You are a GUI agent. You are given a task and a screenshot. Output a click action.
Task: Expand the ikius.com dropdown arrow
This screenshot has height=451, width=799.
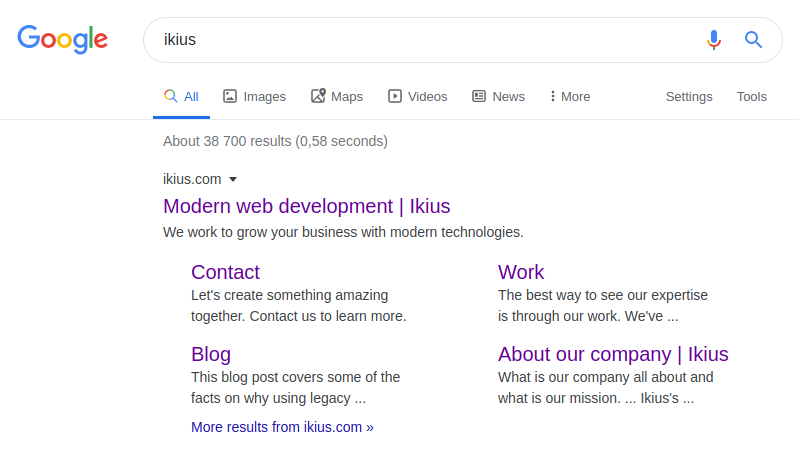(x=233, y=179)
